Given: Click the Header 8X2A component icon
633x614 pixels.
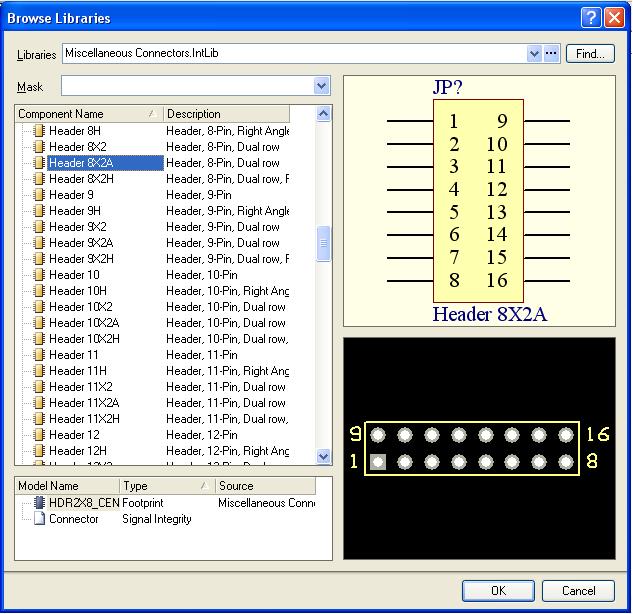Looking at the screenshot, I should pos(39,163).
